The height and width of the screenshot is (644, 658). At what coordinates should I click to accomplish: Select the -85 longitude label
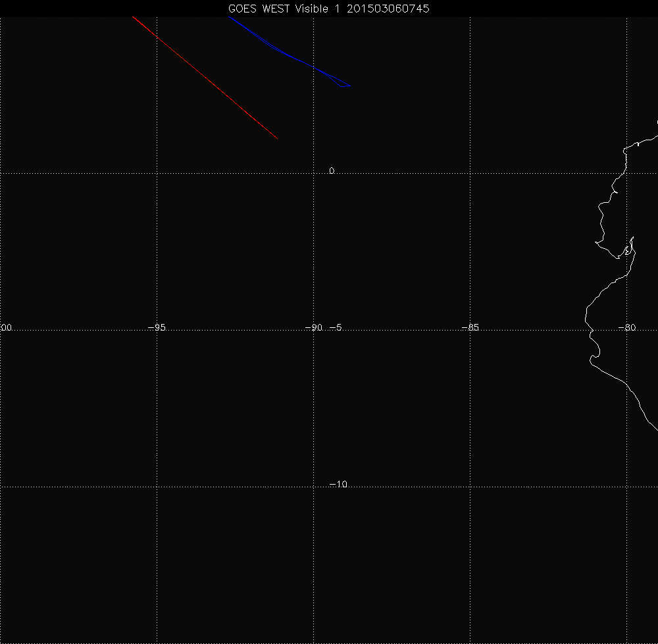coord(470,328)
